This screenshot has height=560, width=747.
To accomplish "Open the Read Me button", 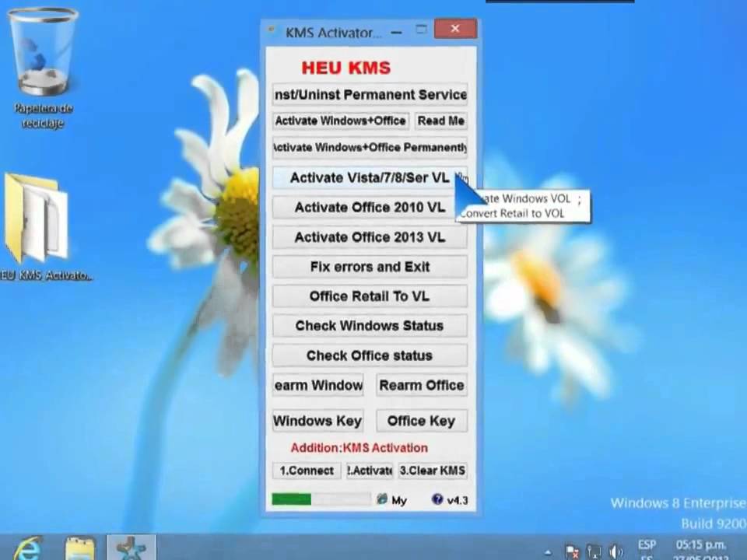I will 440,121.
